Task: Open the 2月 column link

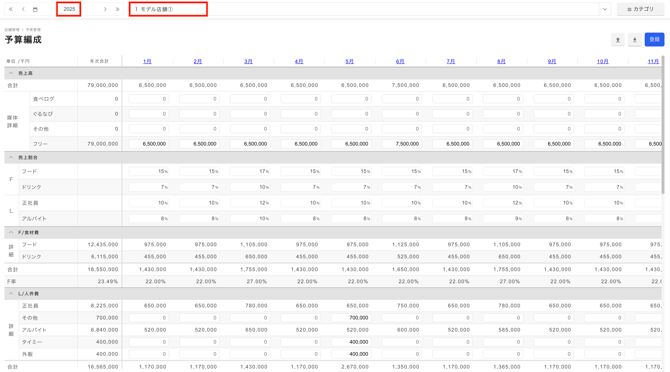Action: (x=198, y=62)
